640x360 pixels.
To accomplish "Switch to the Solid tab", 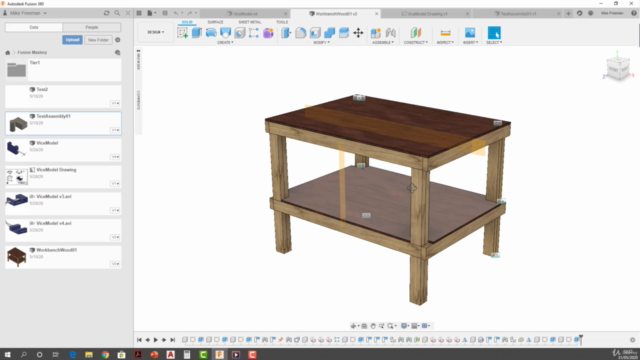I will [187, 22].
